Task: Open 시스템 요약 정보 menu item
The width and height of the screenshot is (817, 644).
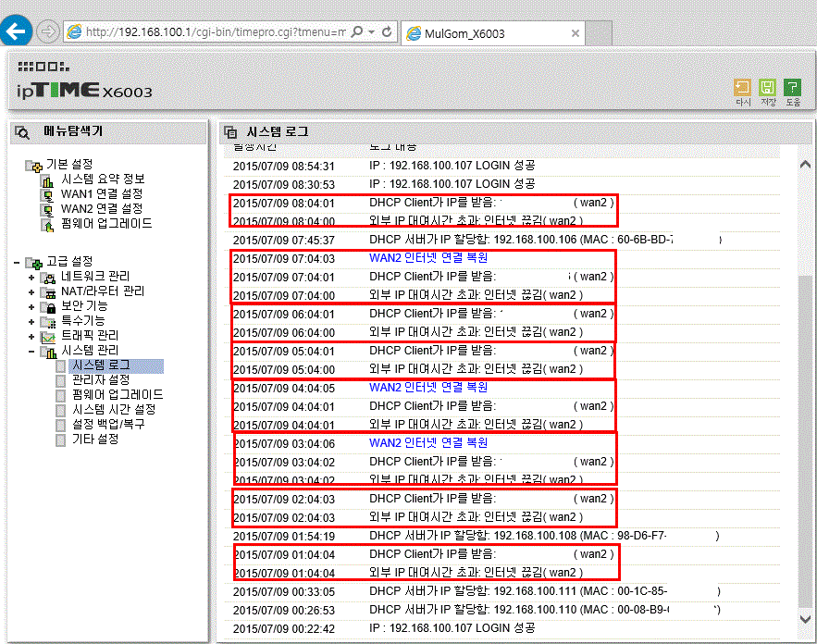Action: click(x=104, y=180)
